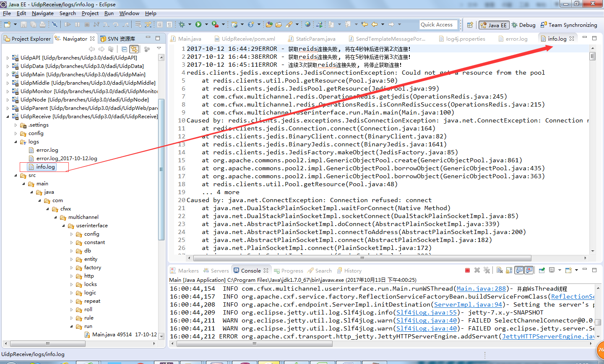This screenshot has width=604, height=364.
Task: Click the Run Last Tool icon
Action: [215, 24]
